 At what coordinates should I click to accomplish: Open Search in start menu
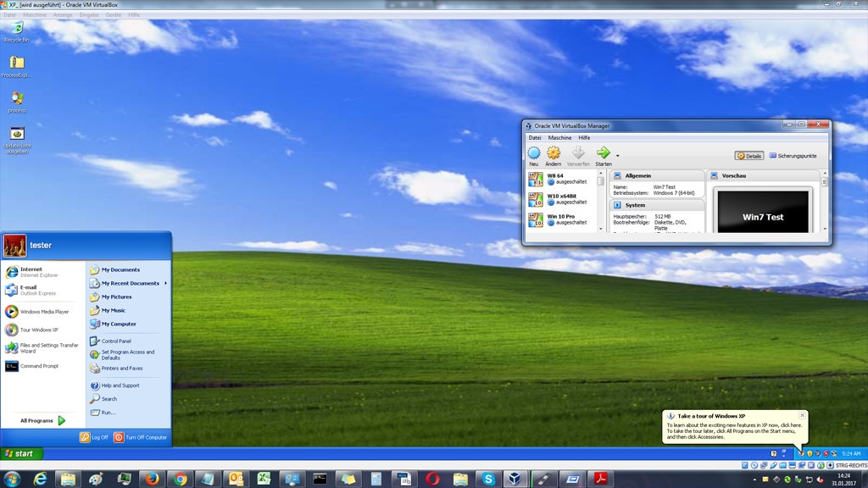coord(129,399)
